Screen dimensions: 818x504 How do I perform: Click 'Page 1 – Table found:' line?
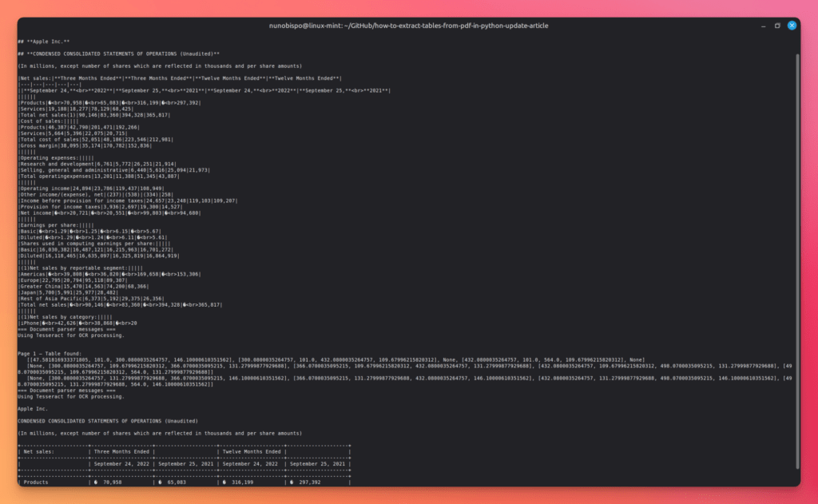[50, 354]
